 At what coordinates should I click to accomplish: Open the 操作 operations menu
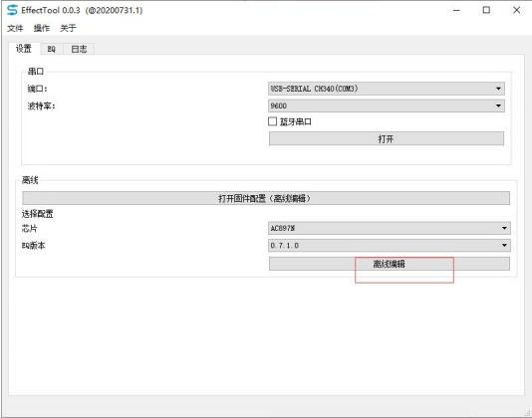click(42, 28)
